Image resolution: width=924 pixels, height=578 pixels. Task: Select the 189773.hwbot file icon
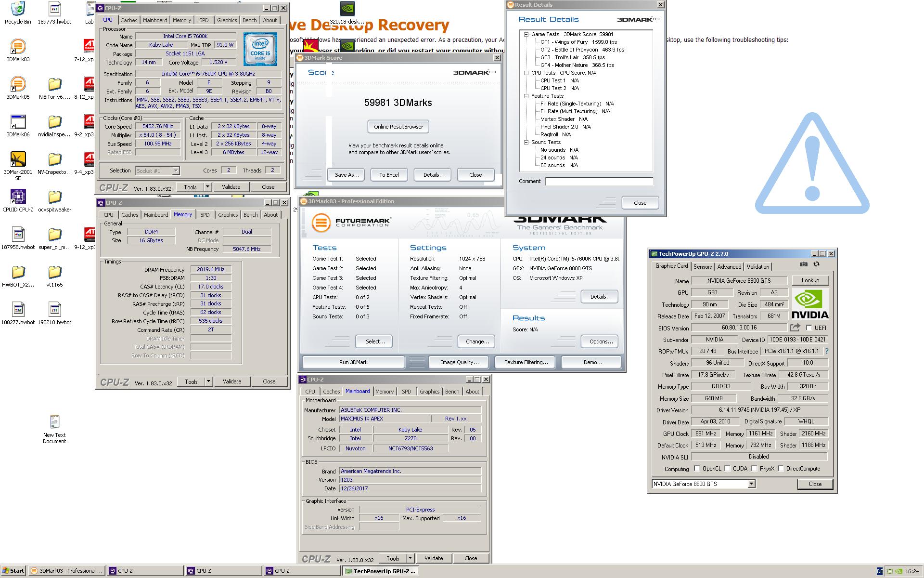coord(55,13)
